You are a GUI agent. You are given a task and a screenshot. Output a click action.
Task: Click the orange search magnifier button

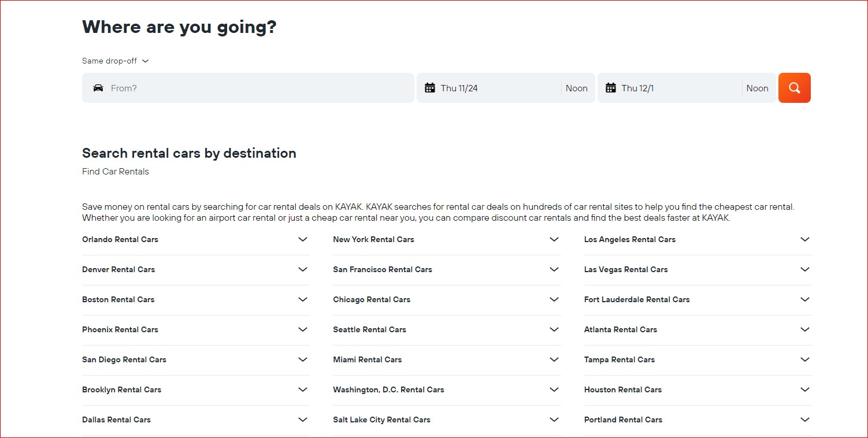point(794,88)
